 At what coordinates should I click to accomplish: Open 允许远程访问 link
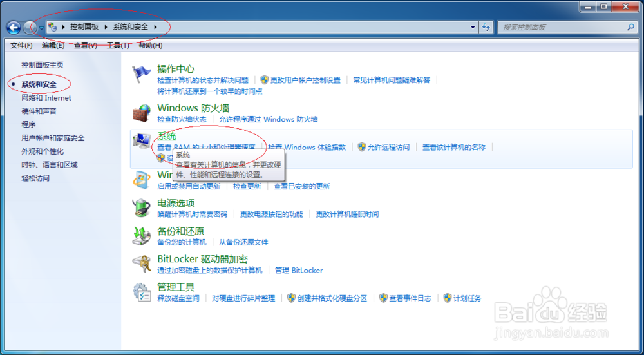pyautogui.click(x=388, y=147)
